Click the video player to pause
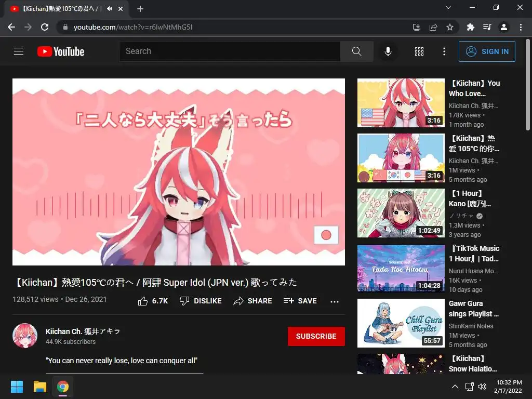 (x=179, y=171)
